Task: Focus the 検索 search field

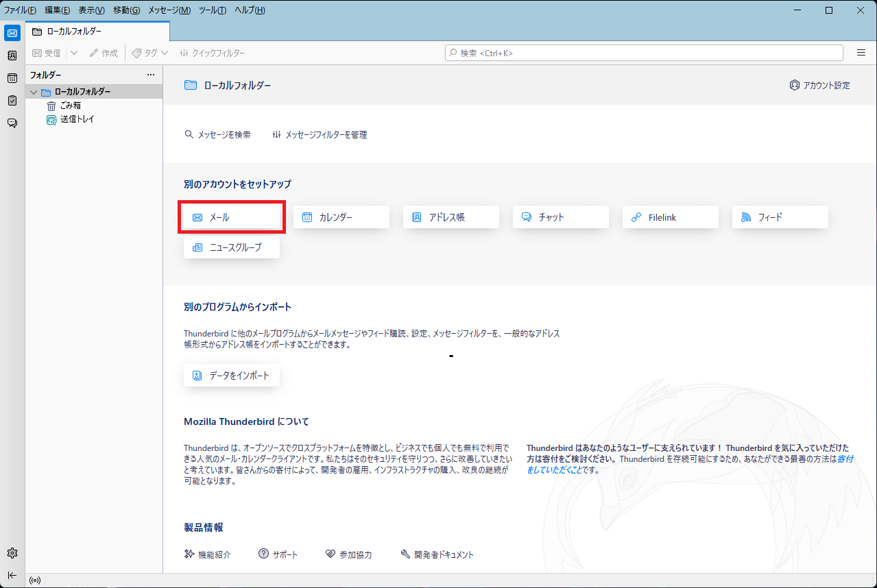Action: pyautogui.click(x=644, y=53)
